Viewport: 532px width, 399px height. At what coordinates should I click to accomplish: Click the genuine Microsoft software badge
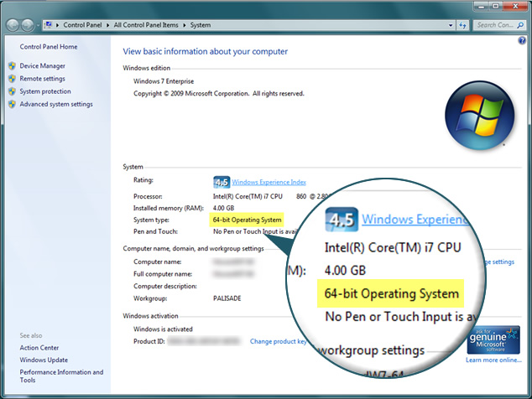point(493,340)
